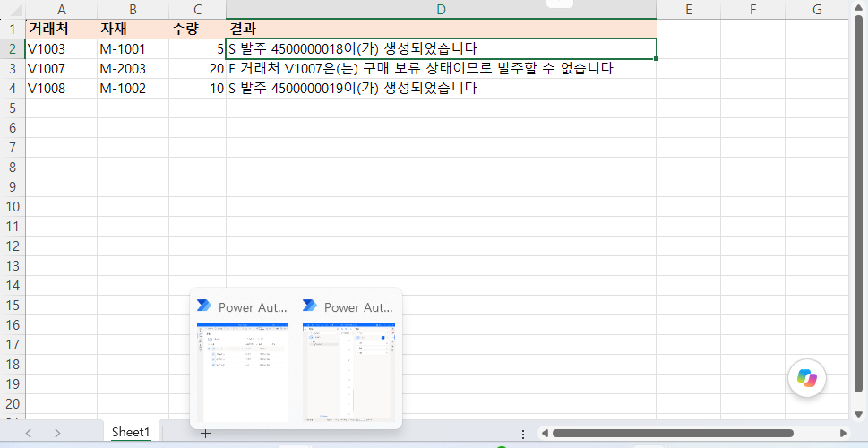Select quantity cell with value 10
Image resolution: width=868 pixels, height=448 pixels.
(x=198, y=89)
